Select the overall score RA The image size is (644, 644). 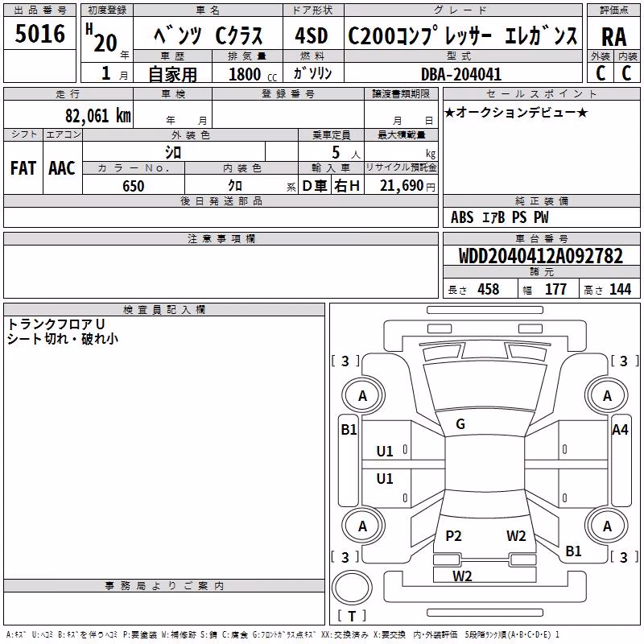(613, 37)
